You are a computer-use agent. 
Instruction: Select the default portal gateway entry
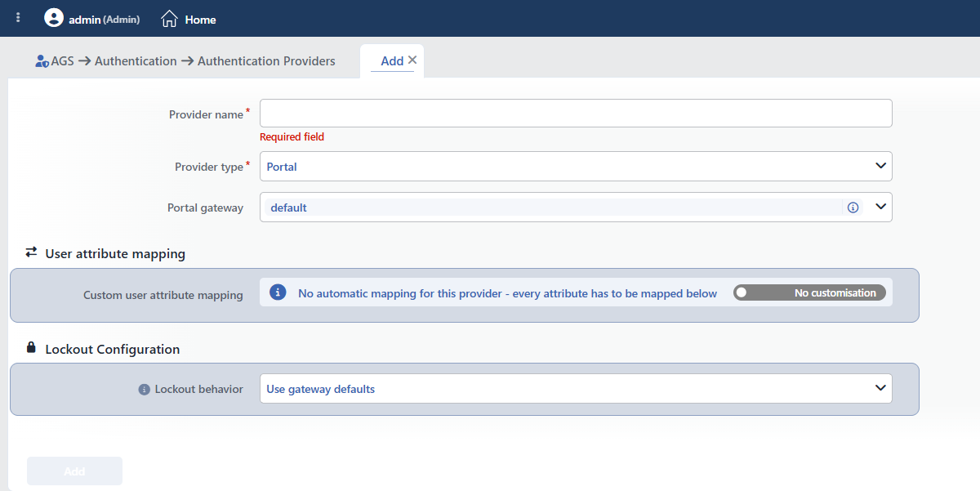[x=554, y=208]
